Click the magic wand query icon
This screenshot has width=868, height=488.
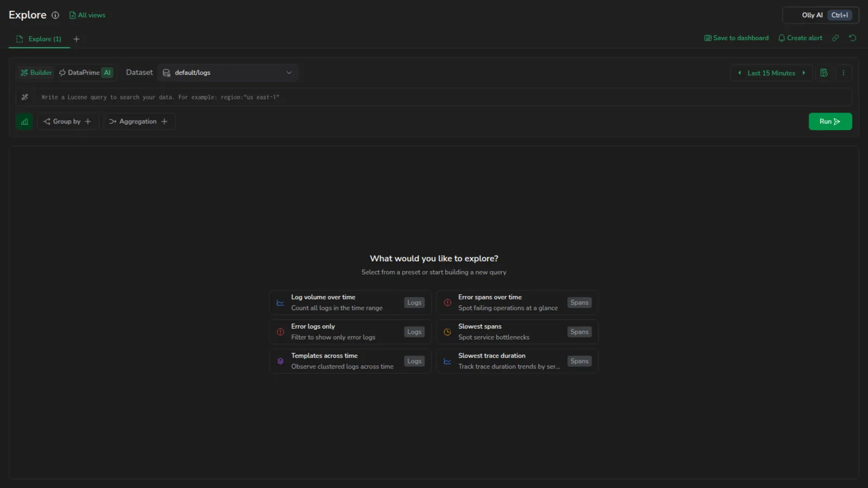[25, 97]
